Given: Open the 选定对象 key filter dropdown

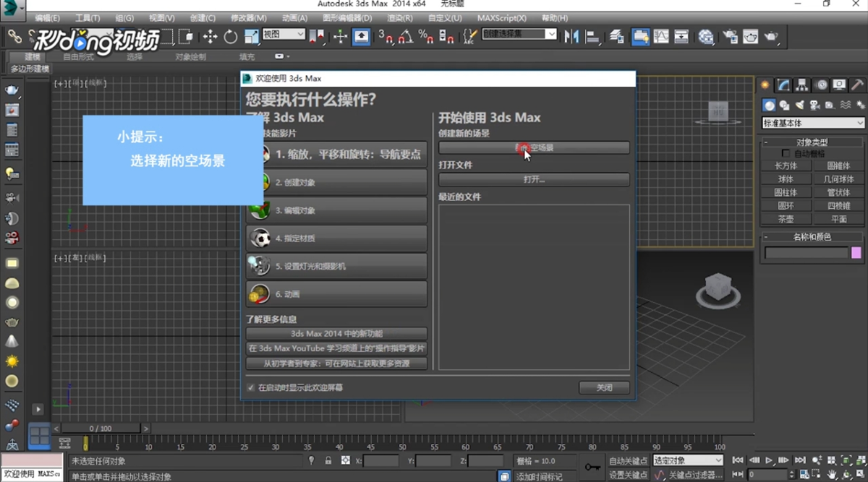Looking at the screenshot, I should 688,460.
